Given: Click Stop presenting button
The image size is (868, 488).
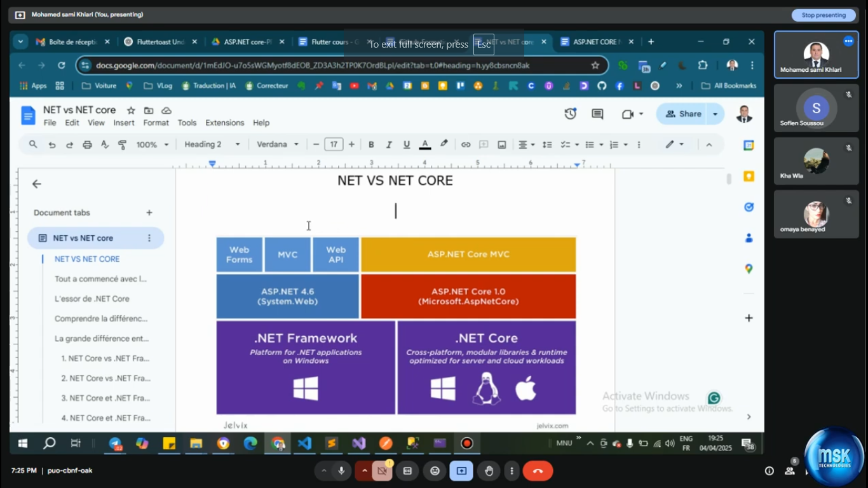Looking at the screenshot, I should click(824, 15).
